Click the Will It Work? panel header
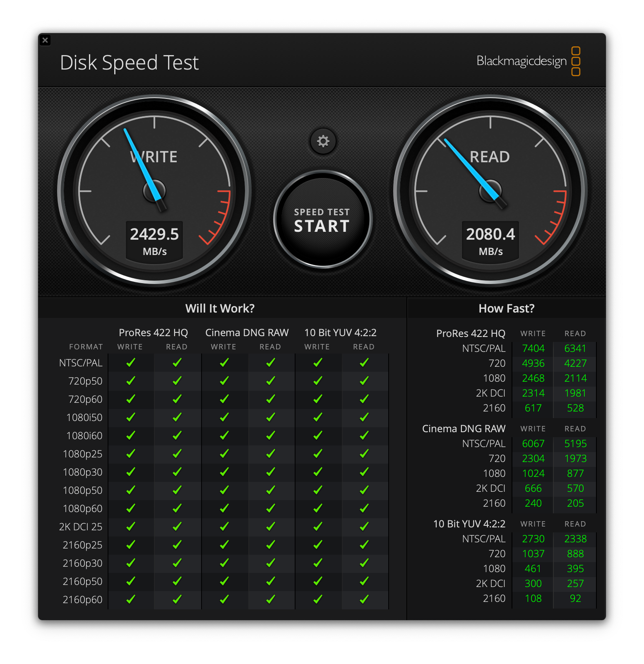644x664 pixels. coord(220,308)
